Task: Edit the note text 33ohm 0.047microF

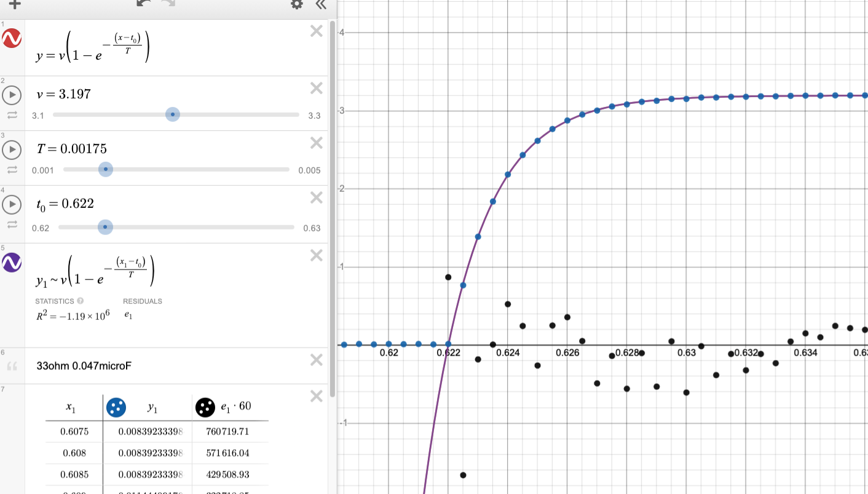Action: coord(84,365)
